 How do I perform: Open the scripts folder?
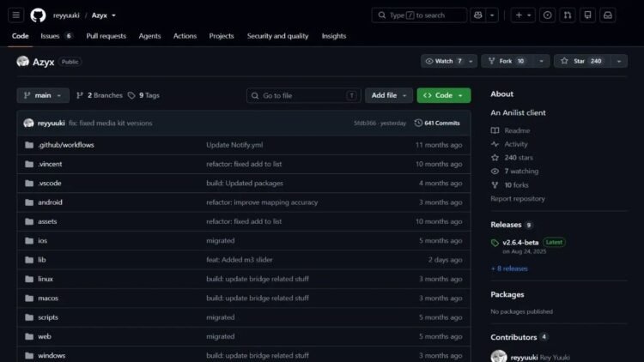click(48, 317)
